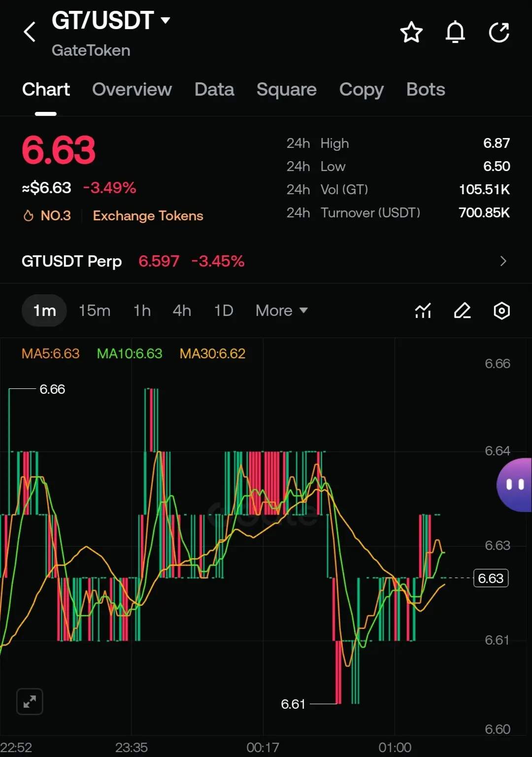Open GTUSDT Perp via chevron arrow

coord(503,261)
